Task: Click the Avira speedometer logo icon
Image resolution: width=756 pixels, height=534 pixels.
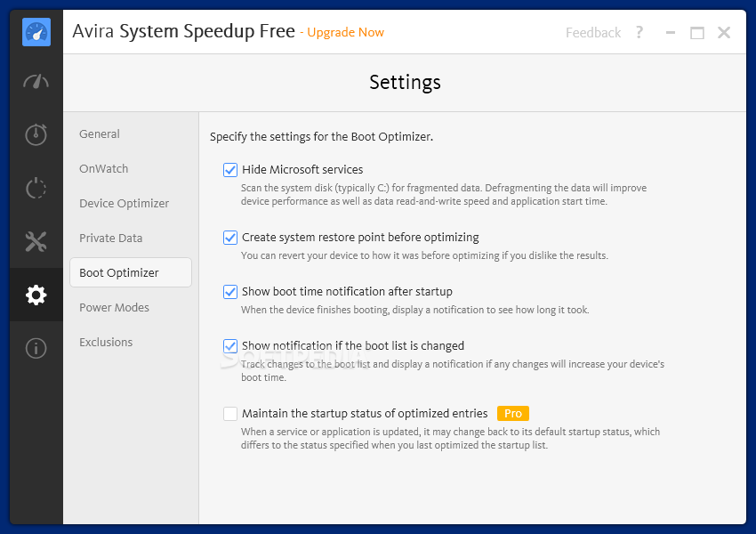Action: [x=36, y=32]
